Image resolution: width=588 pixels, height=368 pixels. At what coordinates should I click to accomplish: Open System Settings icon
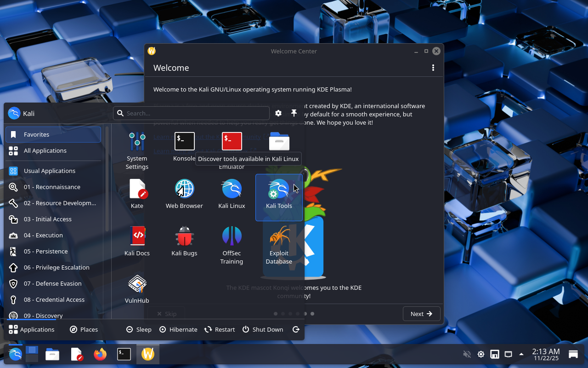pos(137,150)
